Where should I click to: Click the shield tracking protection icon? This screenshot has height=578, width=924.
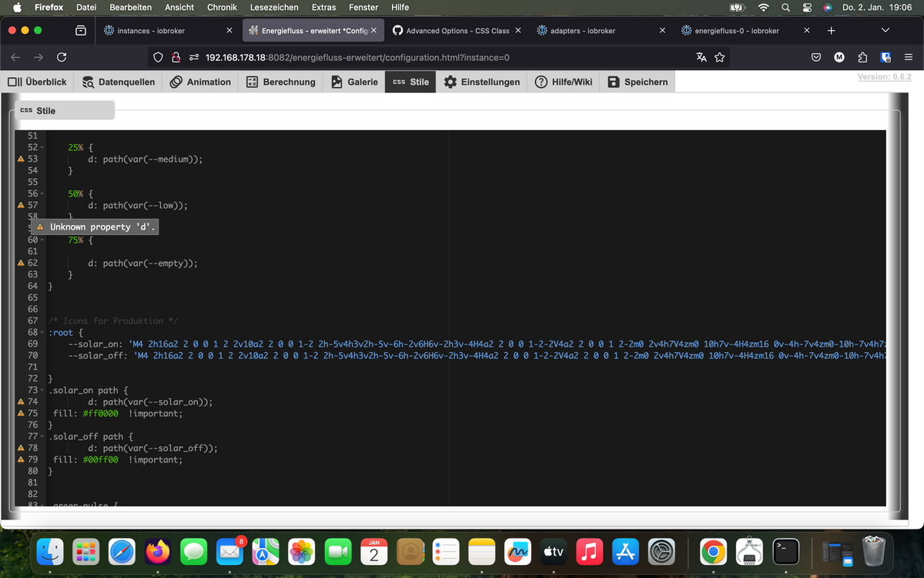(x=158, y=57)
